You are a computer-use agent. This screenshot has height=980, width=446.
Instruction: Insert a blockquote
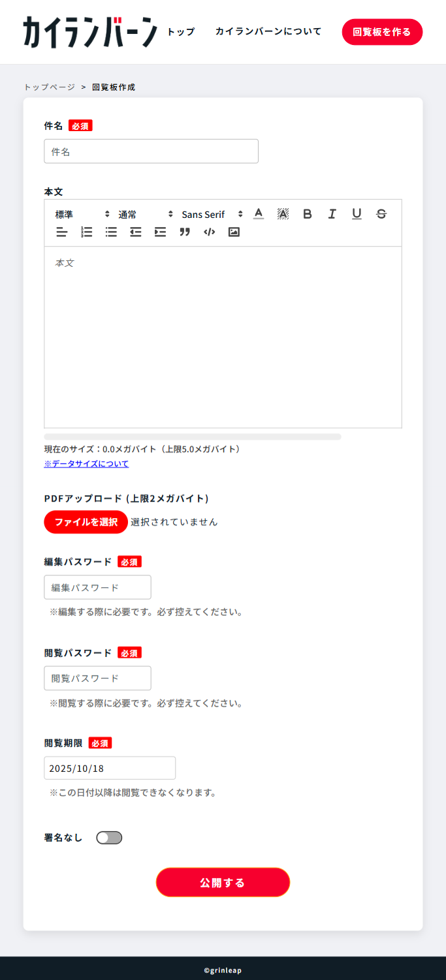(x=185, y=232)
